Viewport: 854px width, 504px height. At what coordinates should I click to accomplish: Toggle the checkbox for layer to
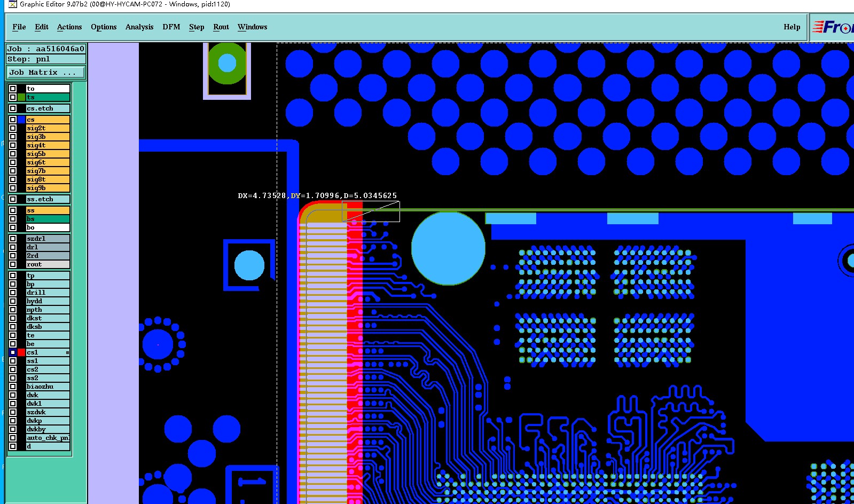pyautogui.click(x=13, y=89)
